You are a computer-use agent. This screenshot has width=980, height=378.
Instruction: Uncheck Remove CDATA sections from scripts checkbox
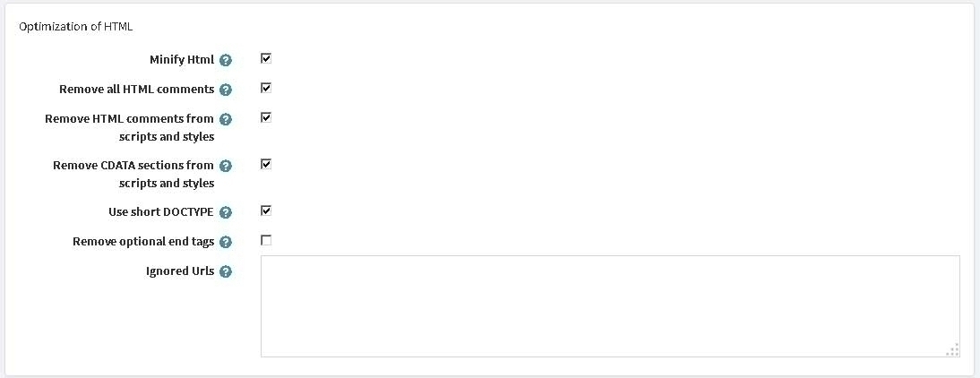click(266, 164)
